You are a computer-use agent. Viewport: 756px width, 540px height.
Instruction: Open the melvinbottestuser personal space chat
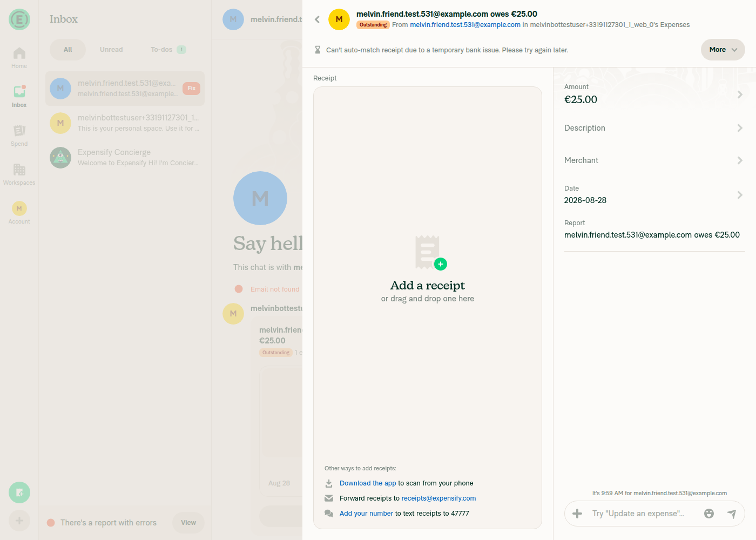[125, 123]
